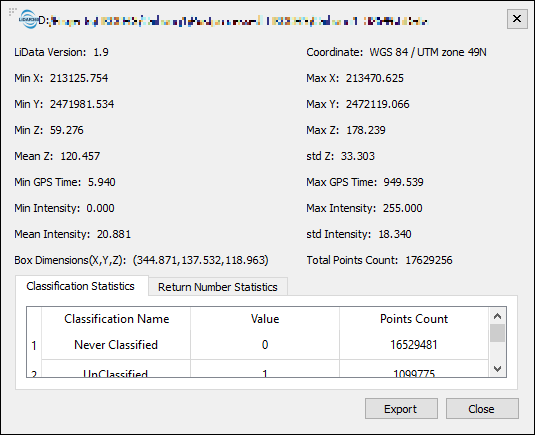Click the LiData Version 1.9 text

point(61,52)
